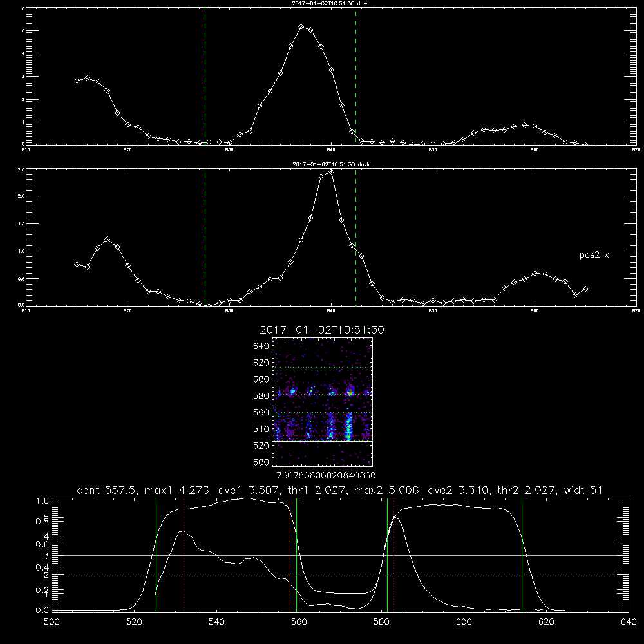Image resolution: width=644 pixels, height=644 pixels.
Task: Click the green vertical line near 525 in bottom plot
Action: pyautogui.click(x=156, y=555)
